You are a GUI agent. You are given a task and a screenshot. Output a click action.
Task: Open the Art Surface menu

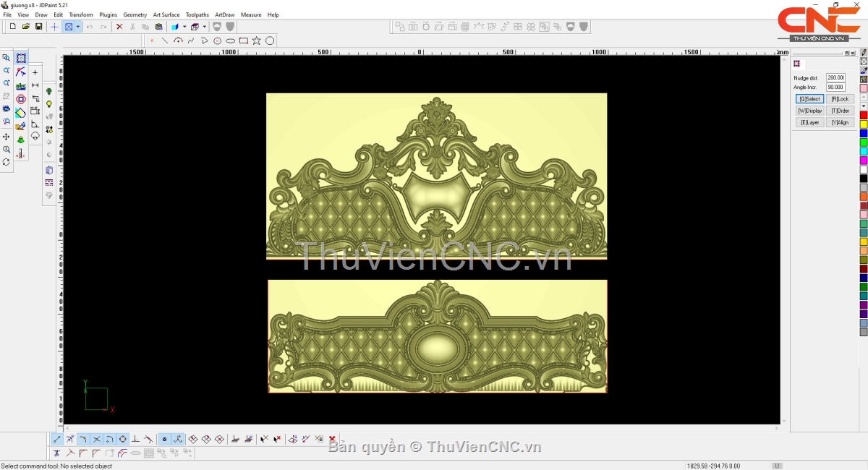pos(166,14)
